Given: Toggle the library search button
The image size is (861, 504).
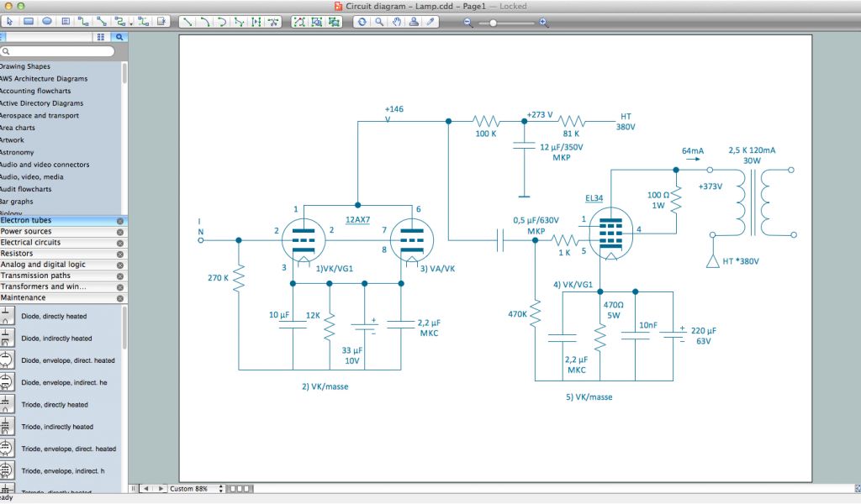Looking at the screenshot, I should 119,37.
